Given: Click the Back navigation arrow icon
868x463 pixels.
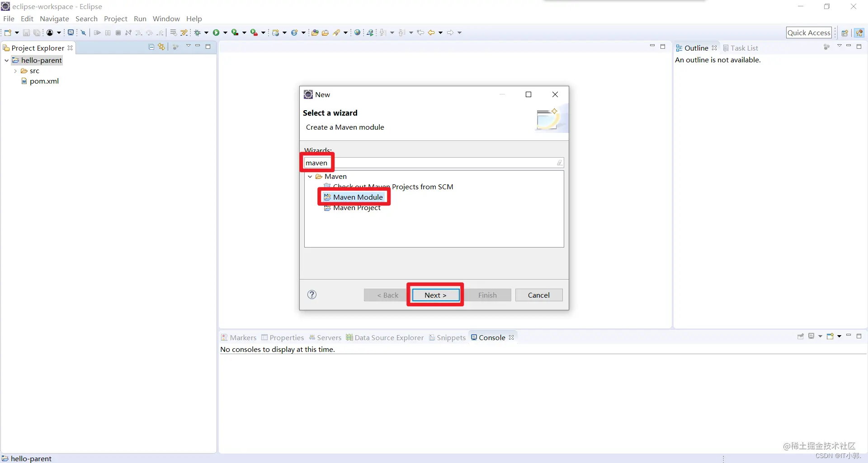Looking at the screenshot, I should click(x=431, y=33).
